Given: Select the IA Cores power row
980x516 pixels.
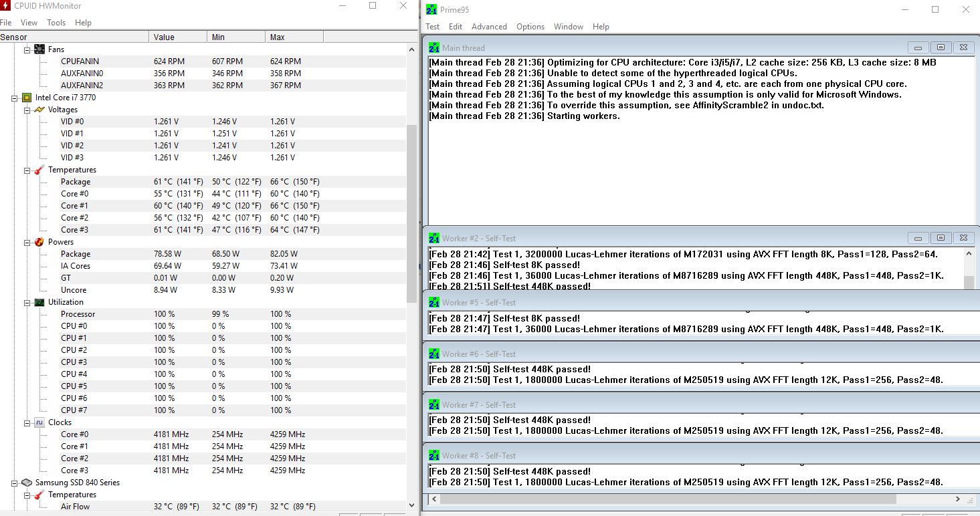Looking at the screenshot, I should point(203,266).
